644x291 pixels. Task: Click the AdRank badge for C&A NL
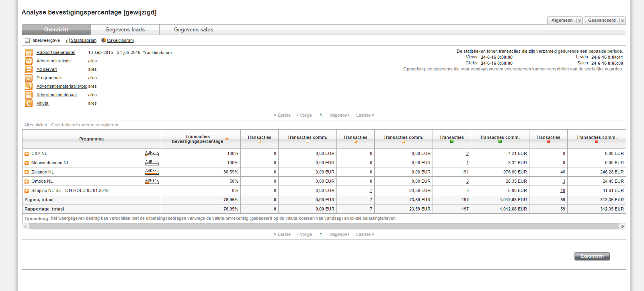(x=152, y=153)
